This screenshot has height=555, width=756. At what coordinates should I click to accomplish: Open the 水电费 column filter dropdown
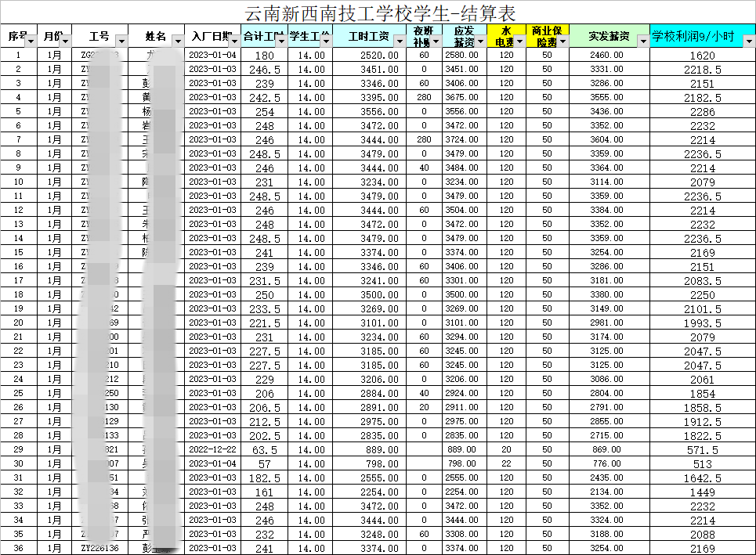click(x=519, y=41)
